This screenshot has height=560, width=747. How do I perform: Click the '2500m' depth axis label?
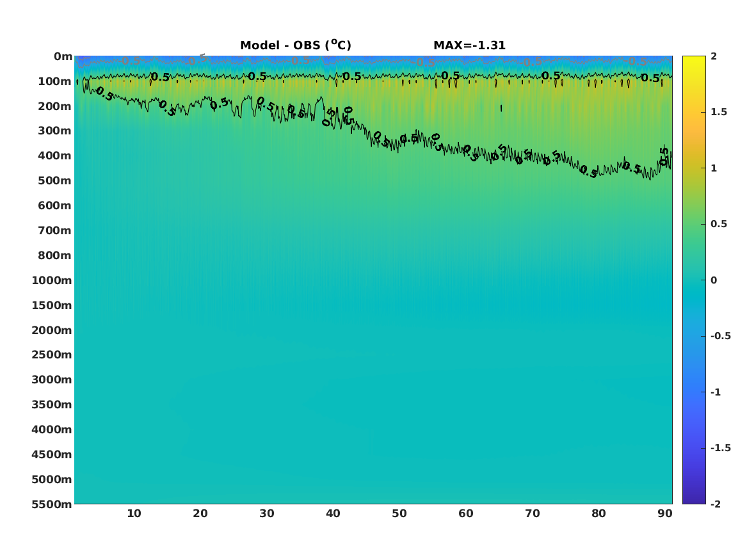52,355
